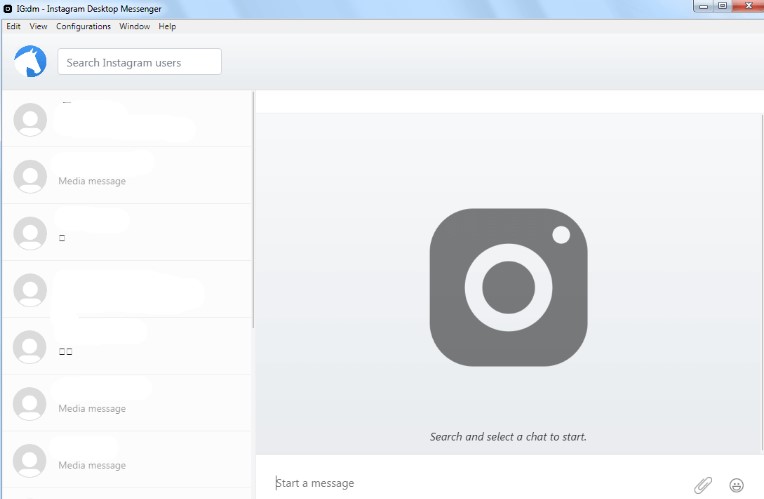This screenshot has height=499, width=764.
Task: Open the Edit menu
Action: tap(13, 26)
